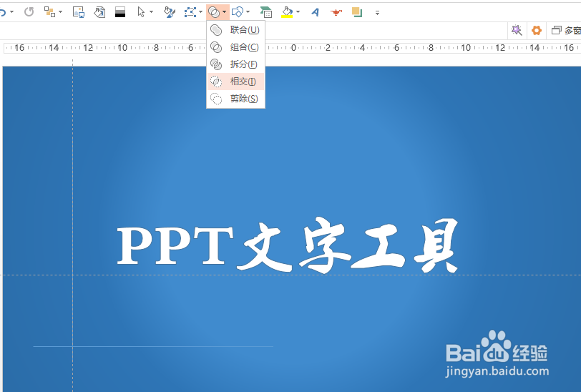
Task: Toggle the merge shapes dropdown arrow
Action: [225, 12]
